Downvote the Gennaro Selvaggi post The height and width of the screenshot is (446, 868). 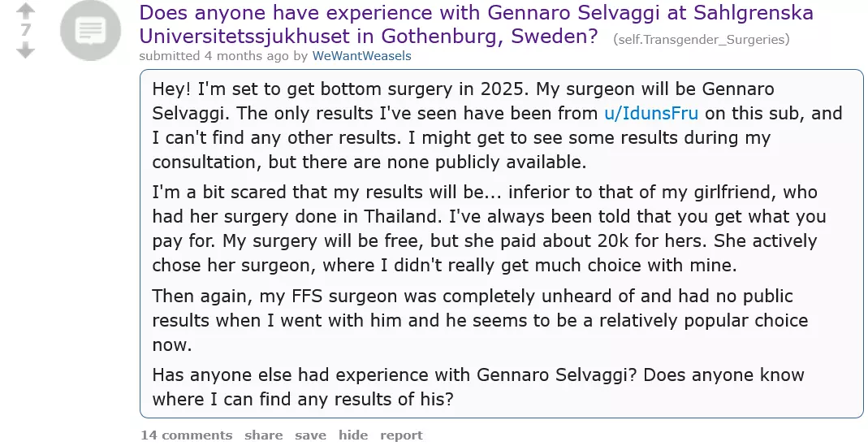pos(26,50)
